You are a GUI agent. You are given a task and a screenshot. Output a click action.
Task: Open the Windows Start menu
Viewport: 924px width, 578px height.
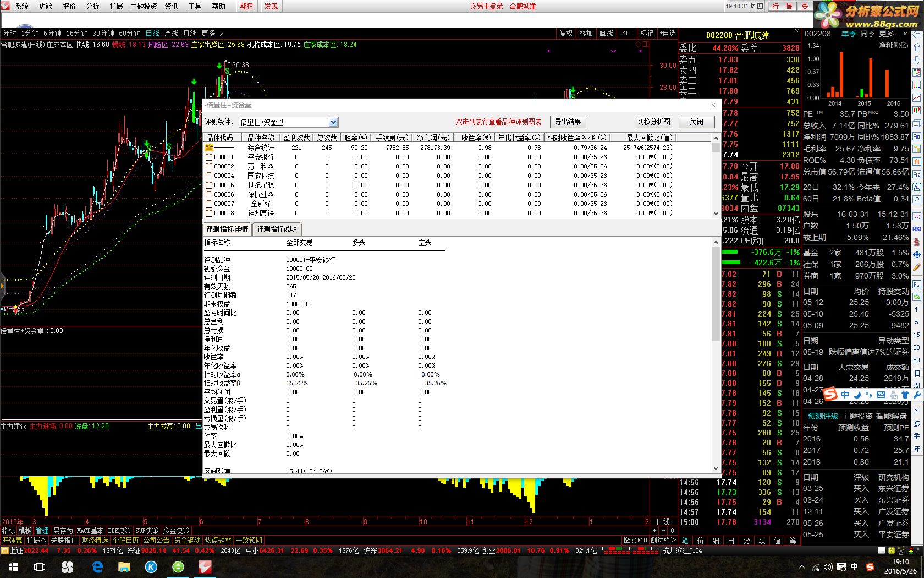[13, 567]
